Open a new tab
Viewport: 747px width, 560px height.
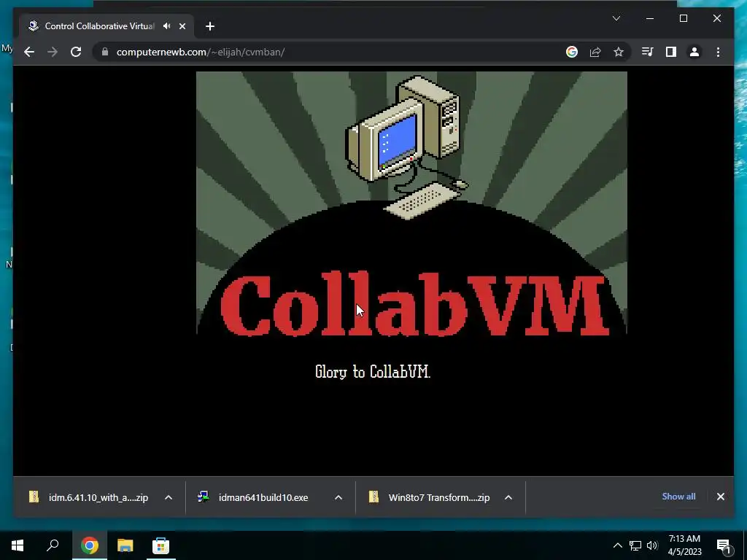tap(209, 26)
